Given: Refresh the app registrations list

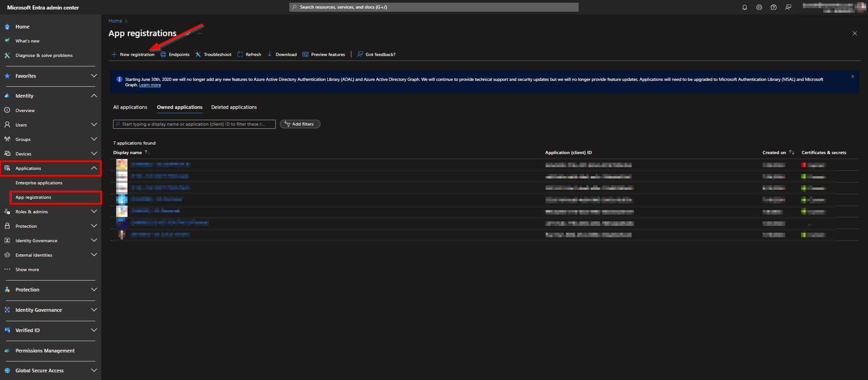Looking at the screenshot, I should [249, 55].
